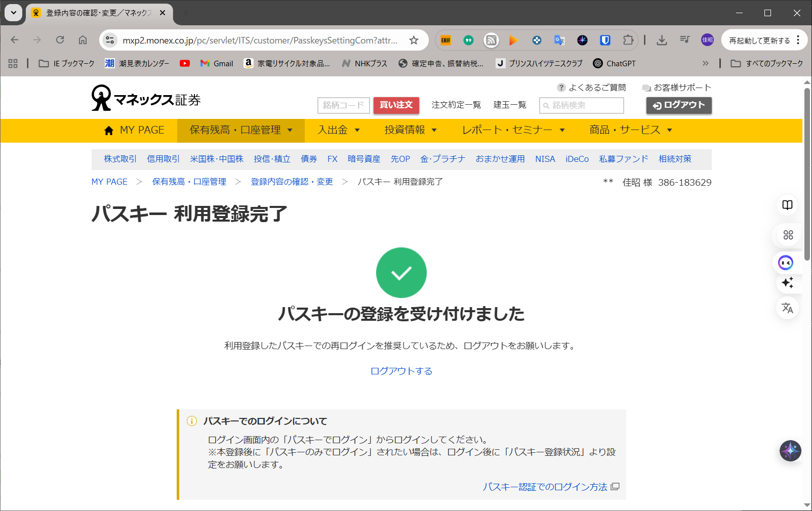Screen dimensions: 812x511
Task: Expand the 投資情報 dropdown menu
Action: click(x=410, y=130)
